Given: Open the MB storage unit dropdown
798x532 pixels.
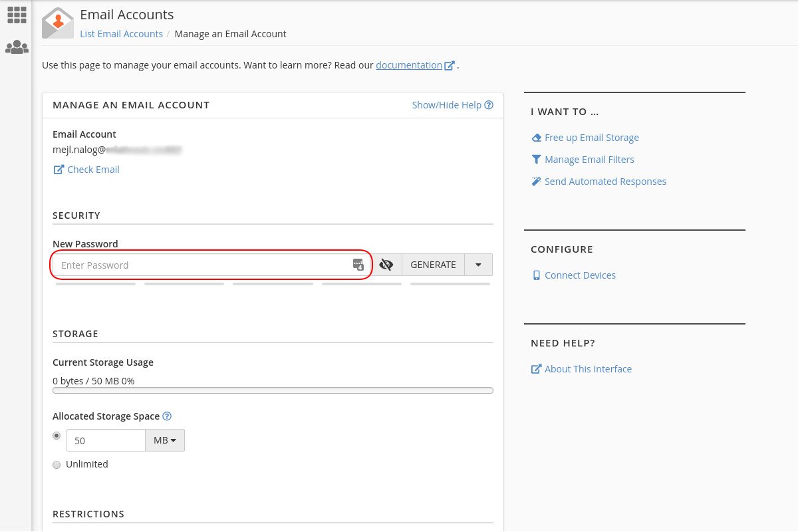Looking at the screenshot, I should click(164, 440).
